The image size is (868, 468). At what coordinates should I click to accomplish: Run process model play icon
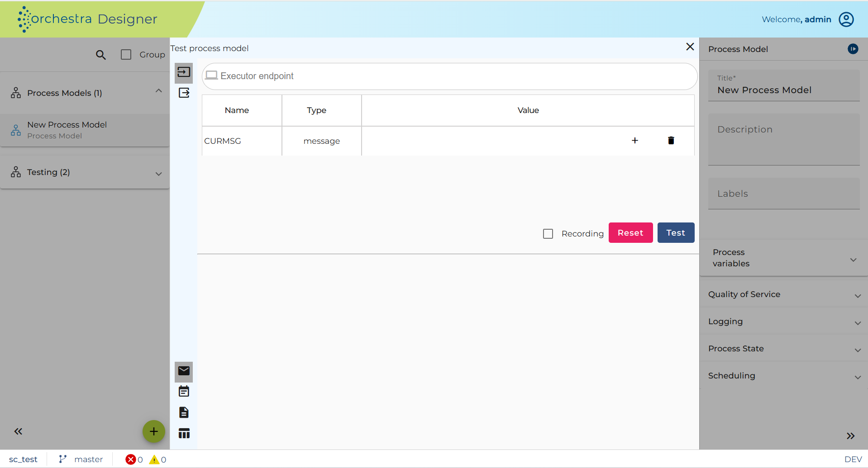click(853, 49)
